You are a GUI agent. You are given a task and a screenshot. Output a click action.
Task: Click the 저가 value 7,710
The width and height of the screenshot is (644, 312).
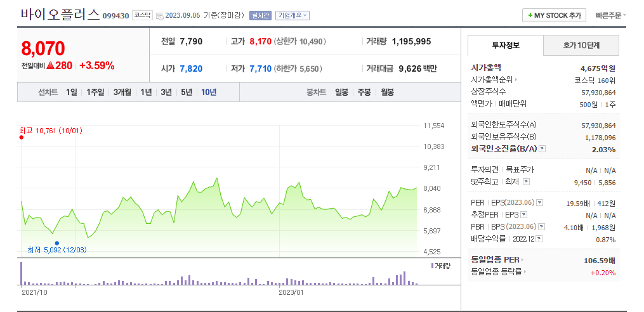coord(260,68)
